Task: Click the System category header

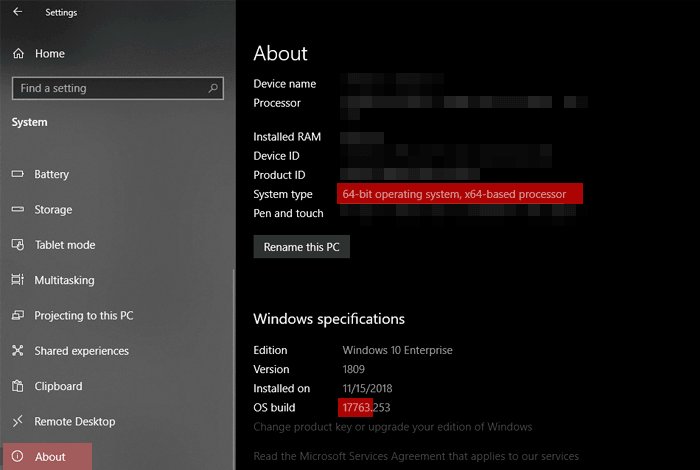Action: (29, 122)
